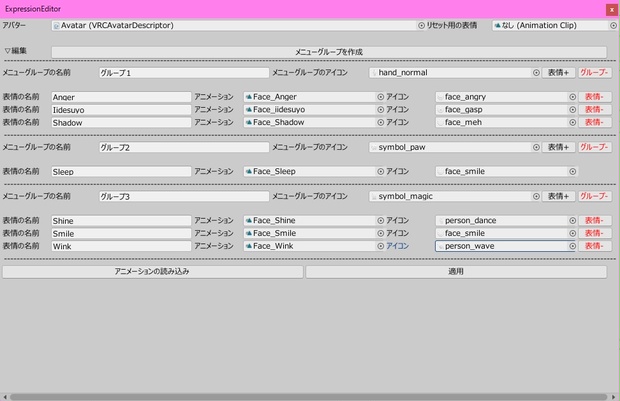Open picker for symbol_paw group icon

click(x=536, y=147)
